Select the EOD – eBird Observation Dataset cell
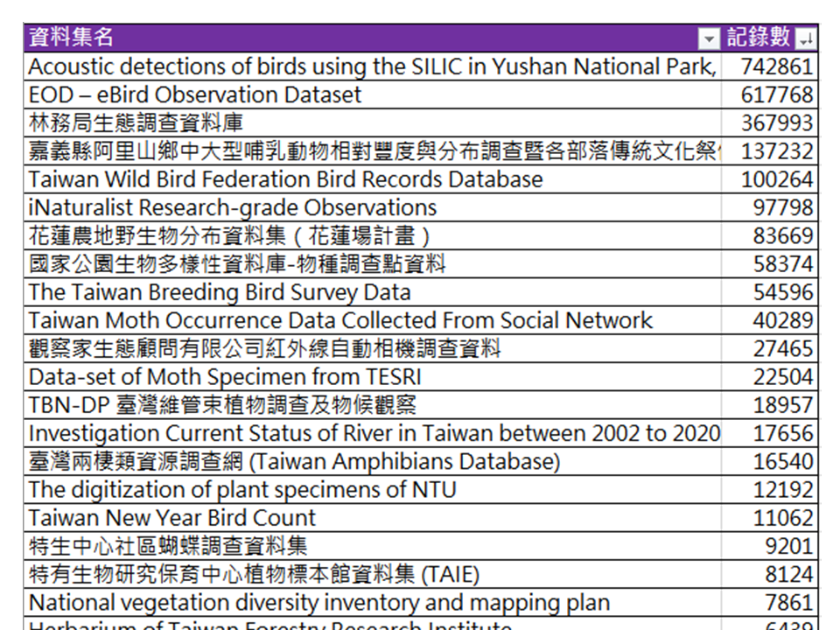Viewport: 840px width, 630px height. pos(194,94)
